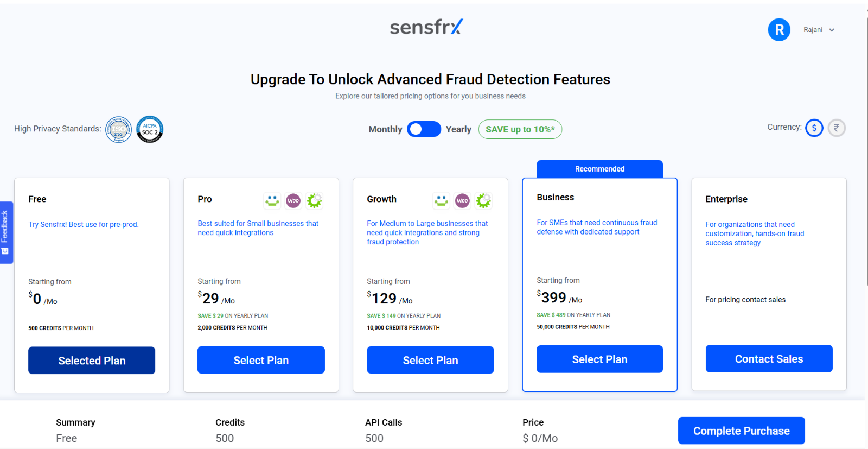This screenshot has width=868, height=449.
Task: Expand the Rajani account dropdown arrow
Action: (832, 30)
